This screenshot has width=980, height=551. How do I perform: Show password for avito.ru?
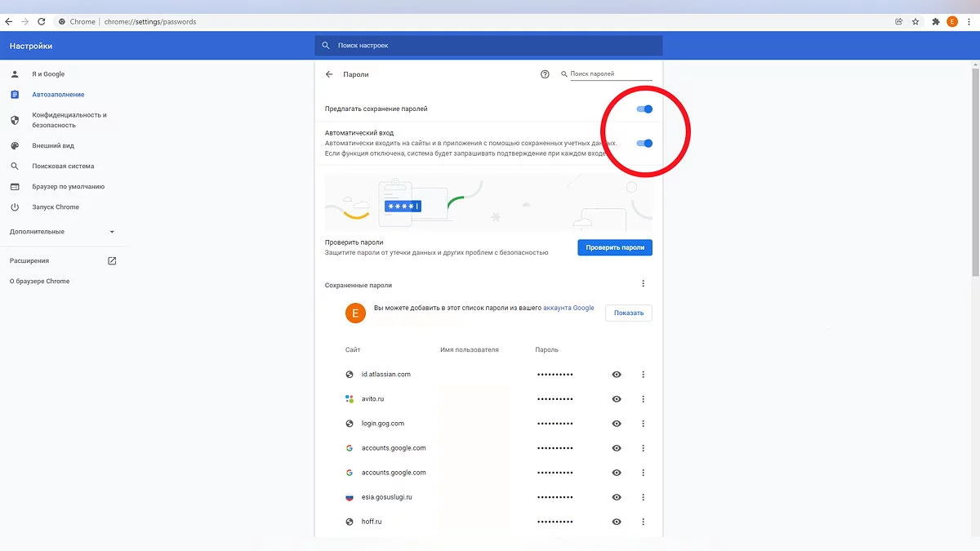pyautogui.click(x=617, y=399)
